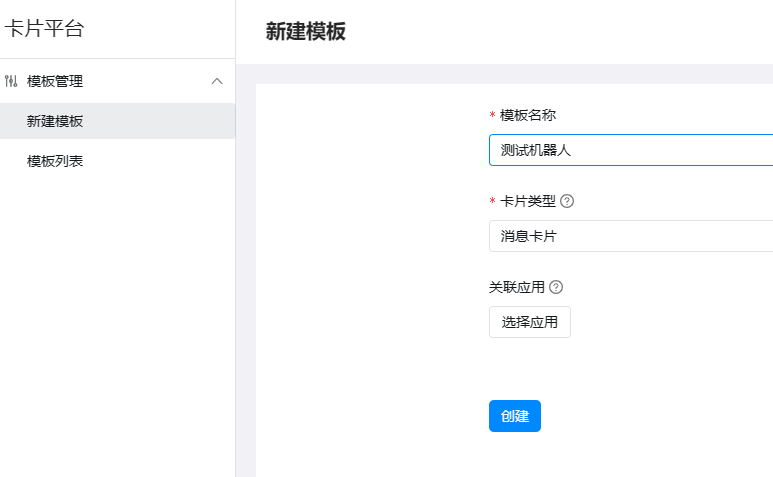The width and height of the screenshot is (773, 477).
Task: Click the red asterisk before 模板名称
Action: pyautogui.click(x=492, y=116)
